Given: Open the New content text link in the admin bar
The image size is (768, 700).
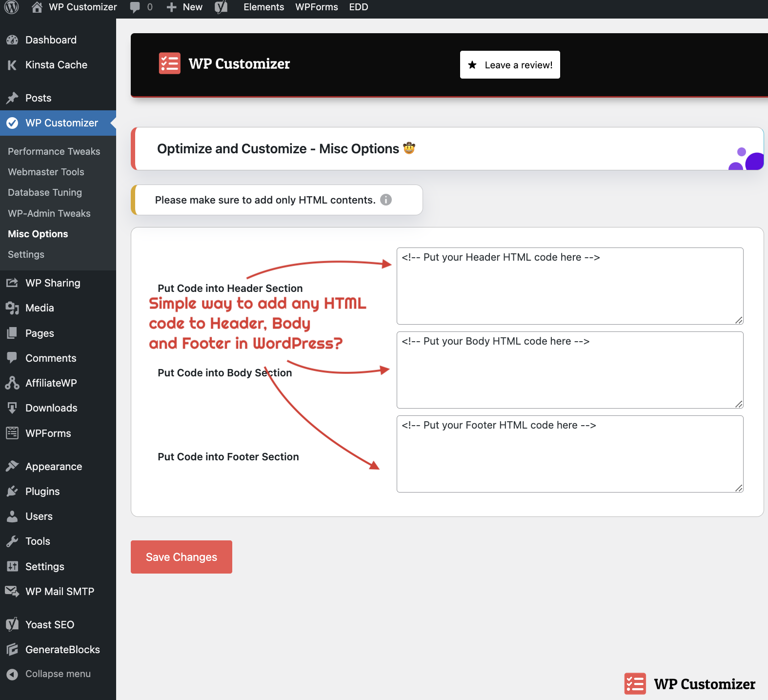Looking at the screenshot, I should coord(193,7).
